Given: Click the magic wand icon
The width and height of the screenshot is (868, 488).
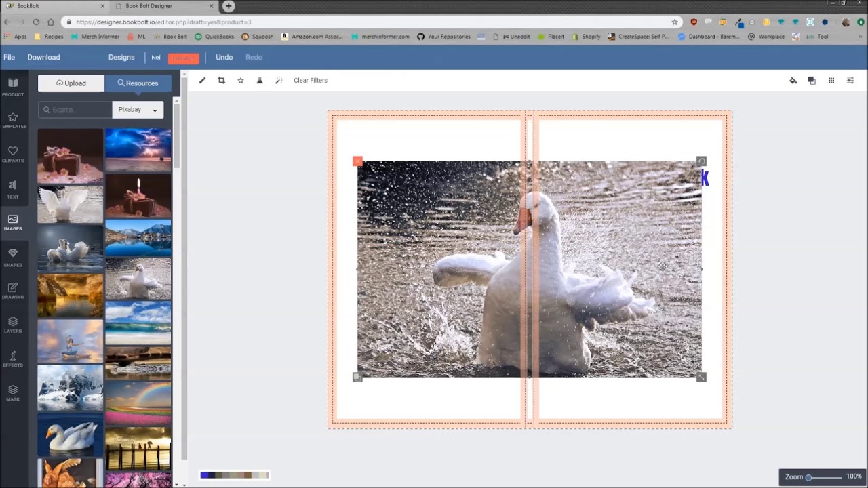Looking at the screenshot, I should point(279,80).
